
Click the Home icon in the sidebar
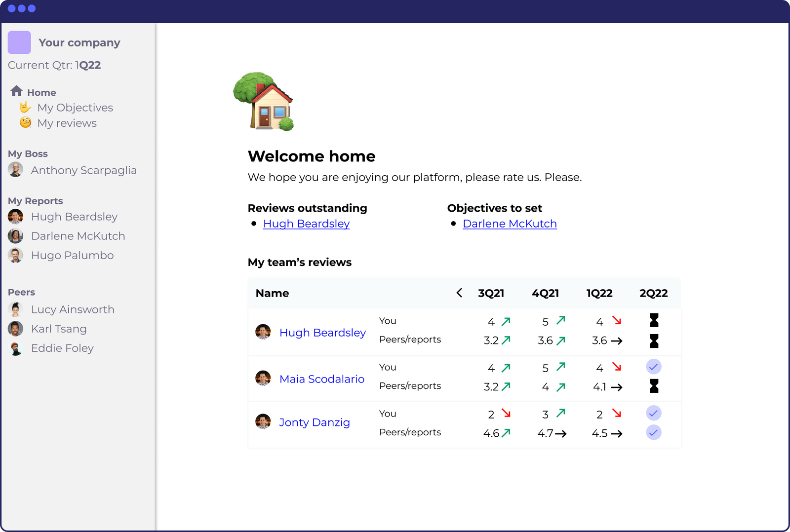pos(16,91)
